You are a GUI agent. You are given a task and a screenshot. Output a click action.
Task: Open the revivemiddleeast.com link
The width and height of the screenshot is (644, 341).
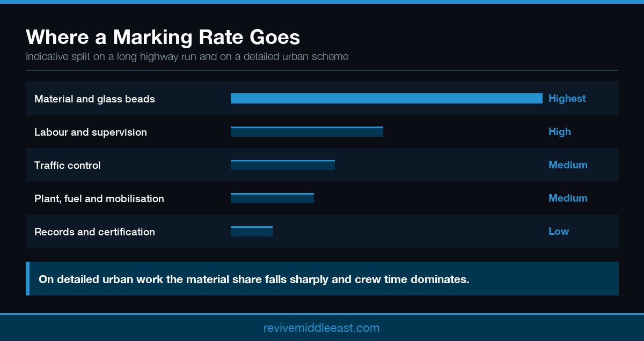click(x=321, y=328)
